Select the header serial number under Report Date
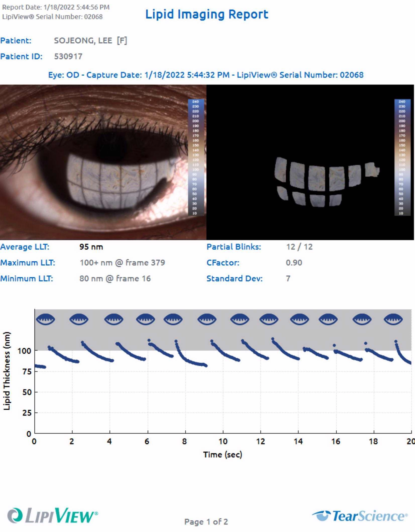This screenshot has width=415, height=532. (52, 17)
